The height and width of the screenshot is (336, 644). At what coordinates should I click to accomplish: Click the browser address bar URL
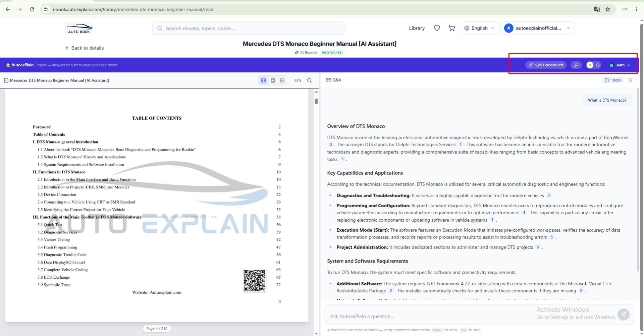pos(133,9)
